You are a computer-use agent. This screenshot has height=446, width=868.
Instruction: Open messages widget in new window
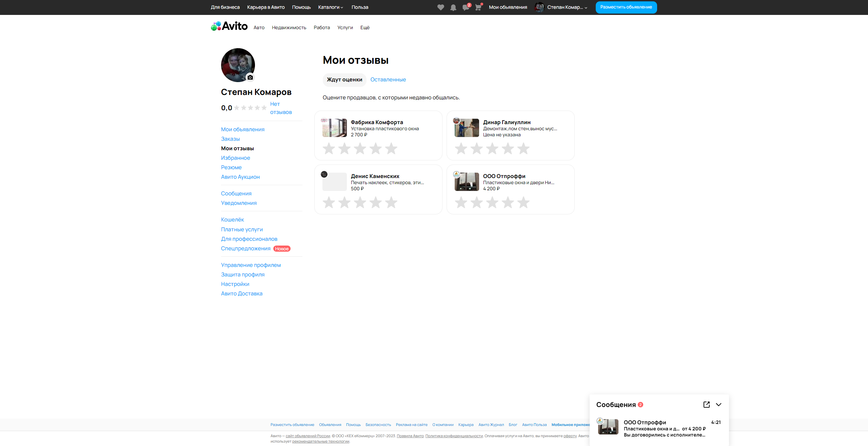(x=707, y=404)
